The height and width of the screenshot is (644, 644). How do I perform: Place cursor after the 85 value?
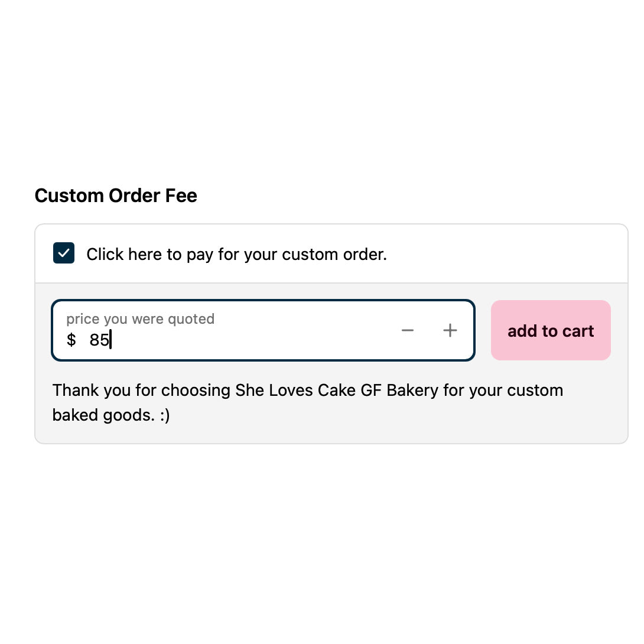pyautogui.click(x=110, y=340)
